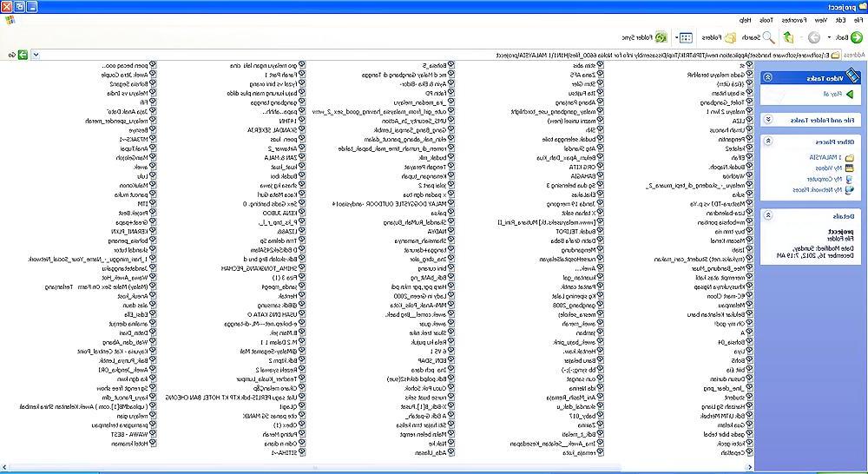Image resolution: width=868 pixels, height=474 pixels.
Task: Select the file named Lady in Green_2000
Action: point(422,296)
